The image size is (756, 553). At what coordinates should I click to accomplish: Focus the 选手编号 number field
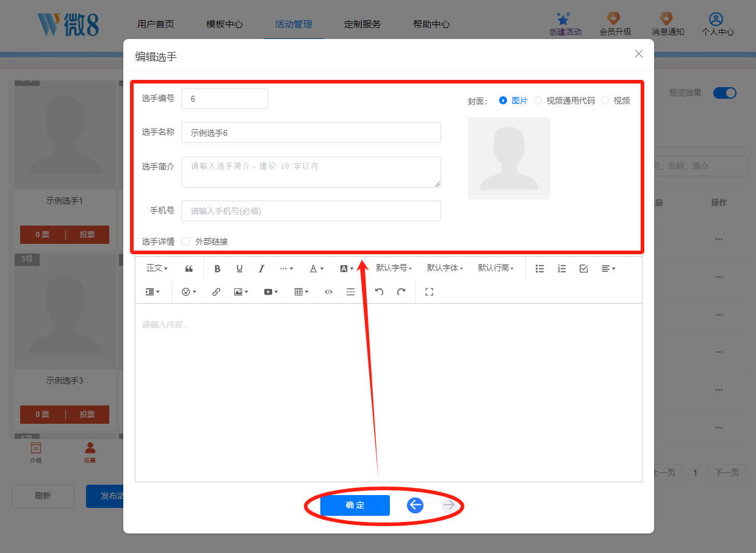coord(225,99)
